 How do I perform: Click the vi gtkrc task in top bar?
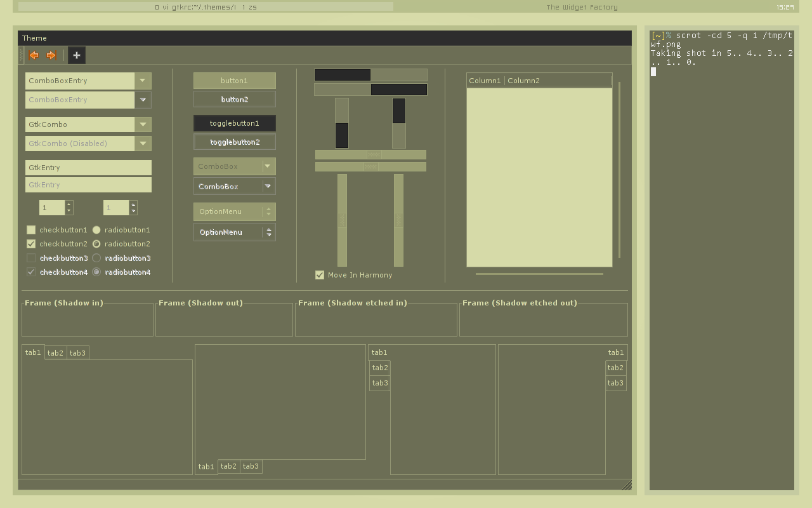(206, 7)
